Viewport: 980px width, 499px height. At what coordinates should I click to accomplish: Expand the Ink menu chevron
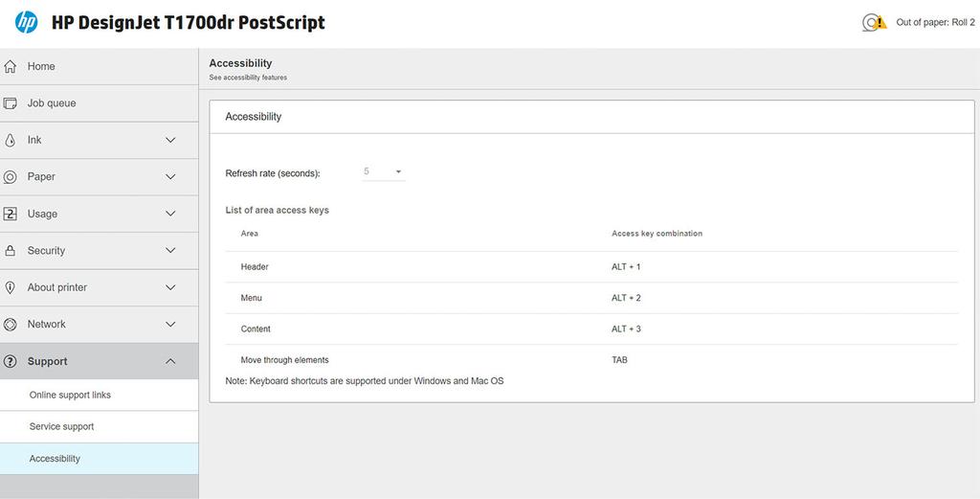coord(170,140)
